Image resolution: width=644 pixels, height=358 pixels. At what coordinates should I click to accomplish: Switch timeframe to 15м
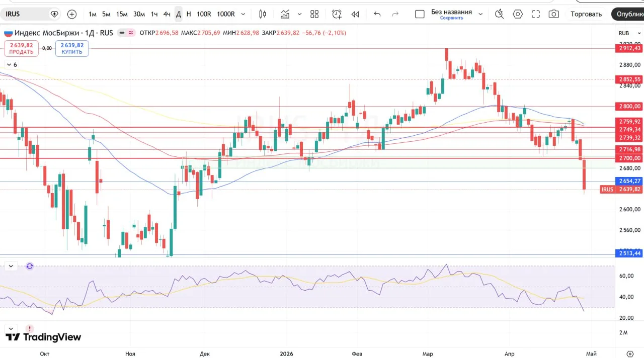tap(122, 14)
